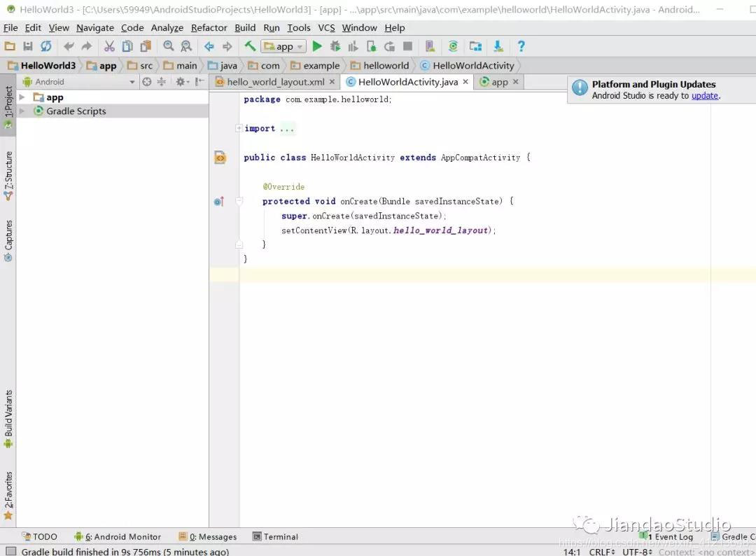Toggle the Terminal panel

click(x=275, y=536)
